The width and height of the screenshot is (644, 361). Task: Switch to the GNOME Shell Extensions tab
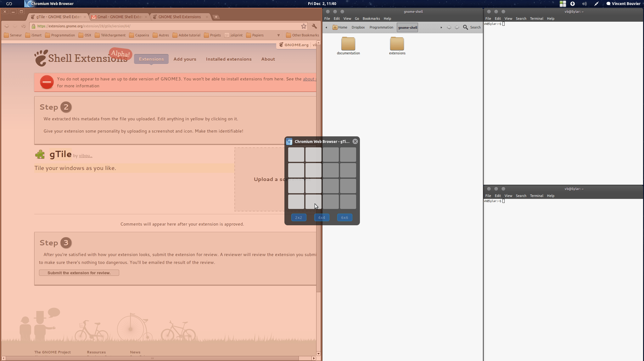(x=180, y=17)
